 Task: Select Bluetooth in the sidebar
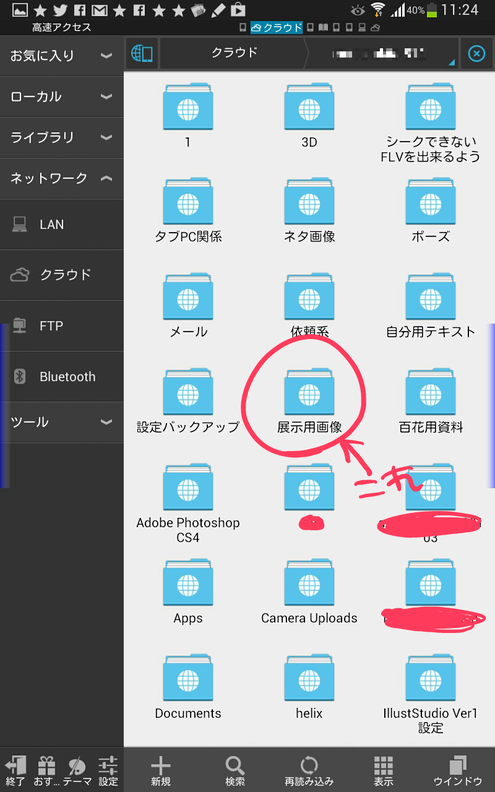pyautogui.click(x=62, y=377)
